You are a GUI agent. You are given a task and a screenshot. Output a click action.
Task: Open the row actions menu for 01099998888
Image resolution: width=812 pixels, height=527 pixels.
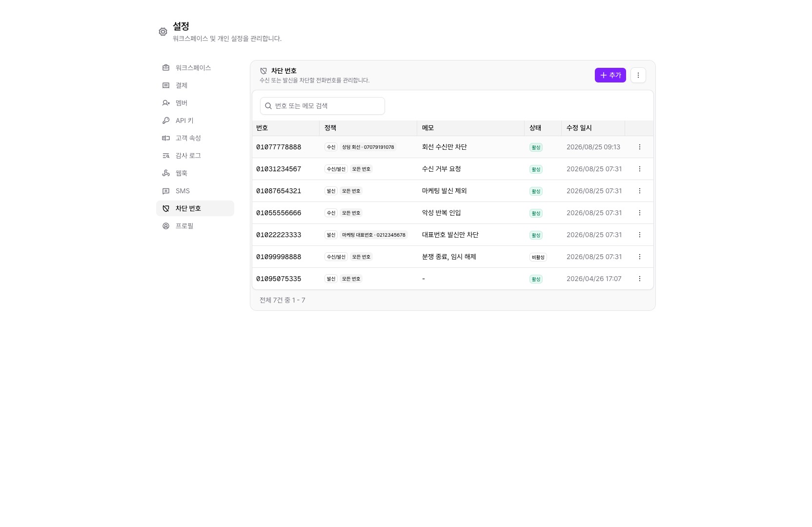(x=640, y=257)
